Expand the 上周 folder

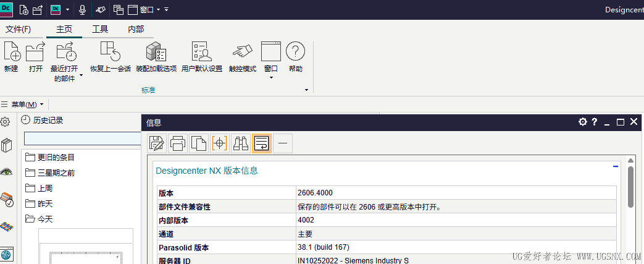[39, 188]
